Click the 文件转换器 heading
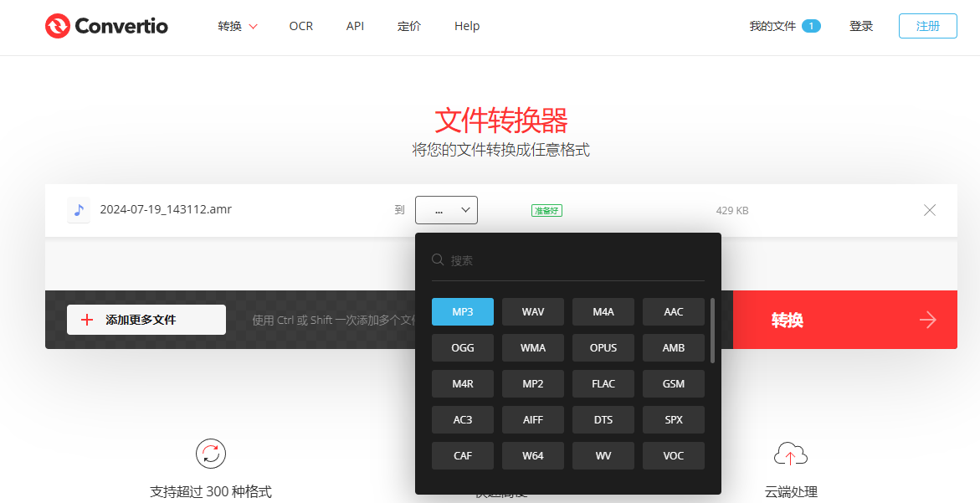980x503 pixels. point(501,120)
